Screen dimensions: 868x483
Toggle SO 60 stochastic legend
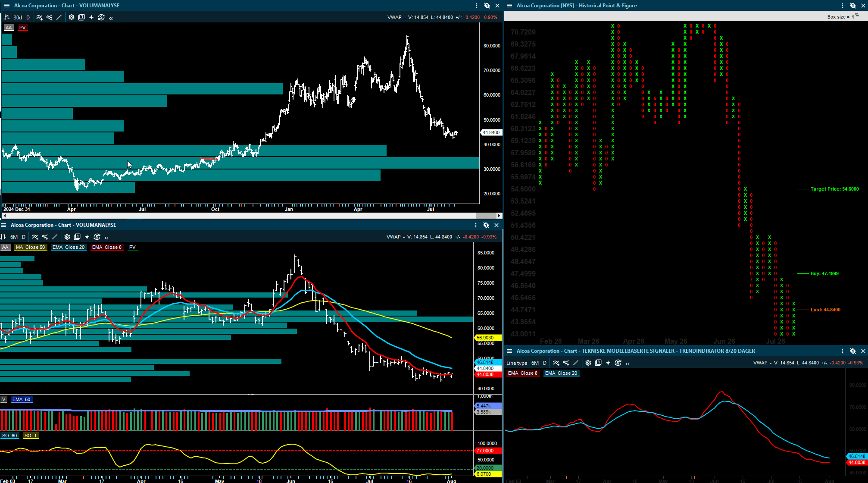(x=9, y=436)
